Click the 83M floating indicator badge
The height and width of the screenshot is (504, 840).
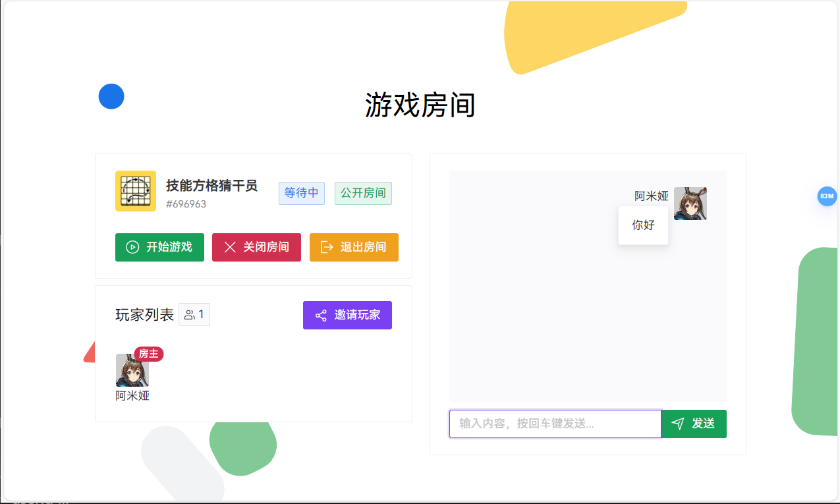pos(827,196)
